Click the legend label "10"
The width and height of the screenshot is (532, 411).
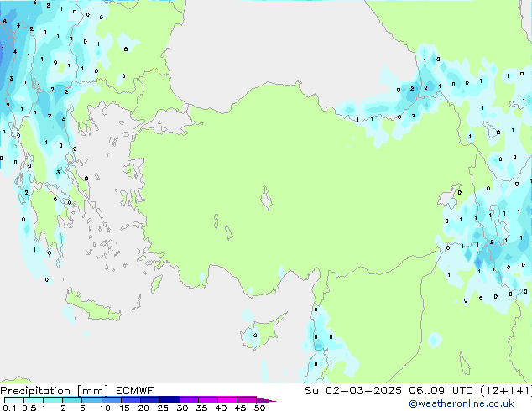point(105,408)
